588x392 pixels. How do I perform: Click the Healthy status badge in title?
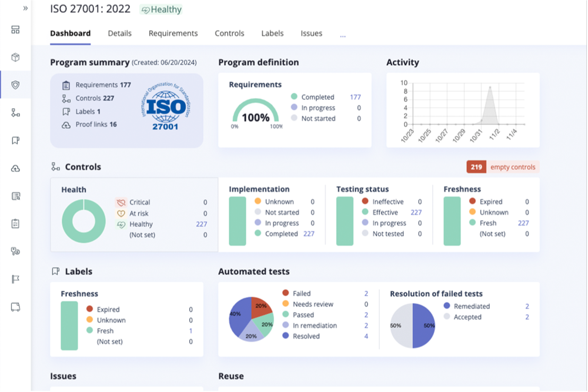point(161,9)
